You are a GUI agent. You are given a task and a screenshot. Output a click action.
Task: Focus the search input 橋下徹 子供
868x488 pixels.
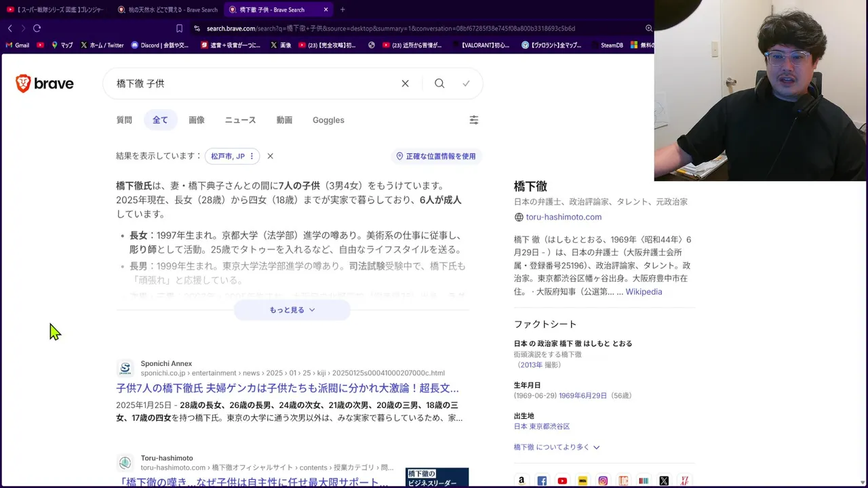[x=251, y=83]
